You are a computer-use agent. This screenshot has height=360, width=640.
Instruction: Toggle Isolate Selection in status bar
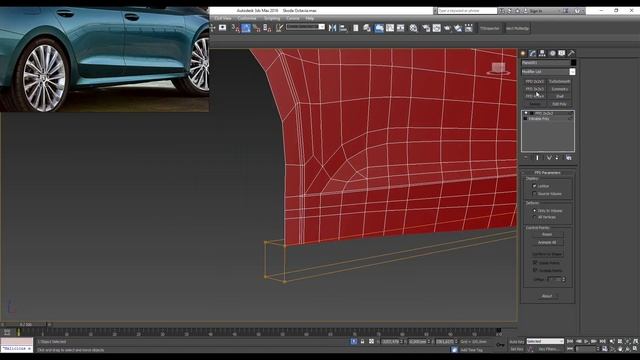coord(354,341)
